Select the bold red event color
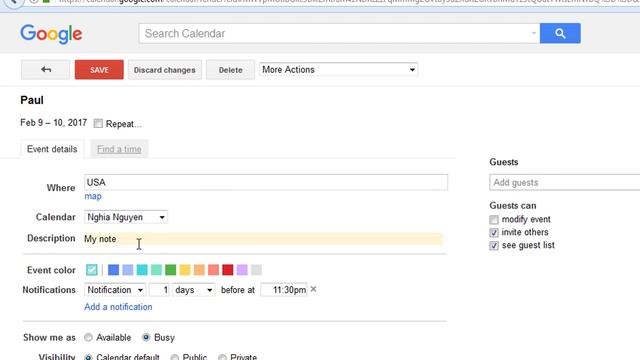The image size is (640, 360). 228,270
